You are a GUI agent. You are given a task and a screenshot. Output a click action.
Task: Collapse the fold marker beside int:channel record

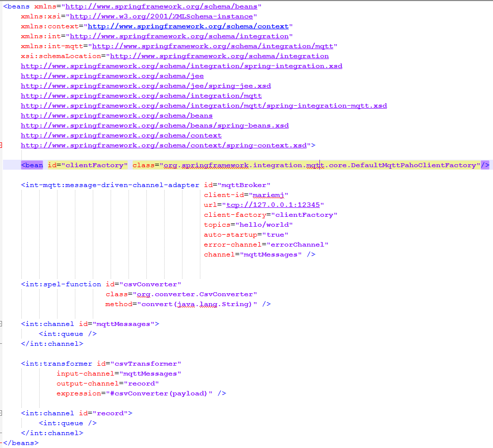tap(1, 413)
